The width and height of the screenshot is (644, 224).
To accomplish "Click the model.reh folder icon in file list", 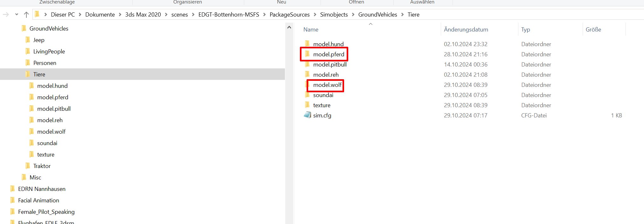I will (307, 74).
